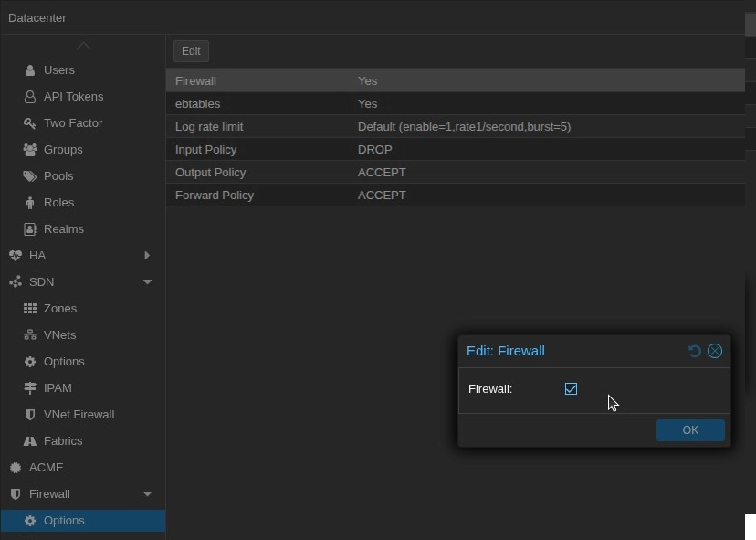
Task: Expand the HA section arrow
Action: pos(147,256)
